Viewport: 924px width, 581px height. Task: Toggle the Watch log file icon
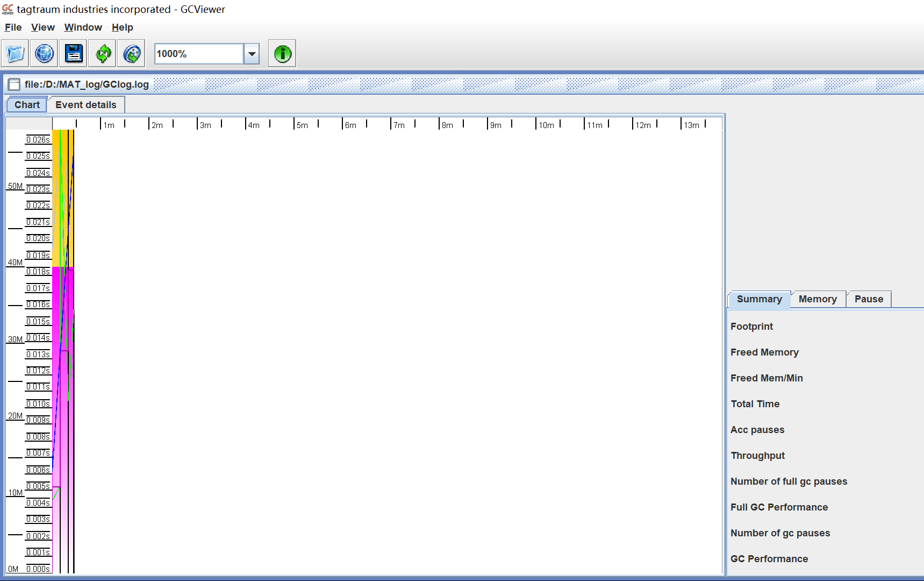point(132,54)
